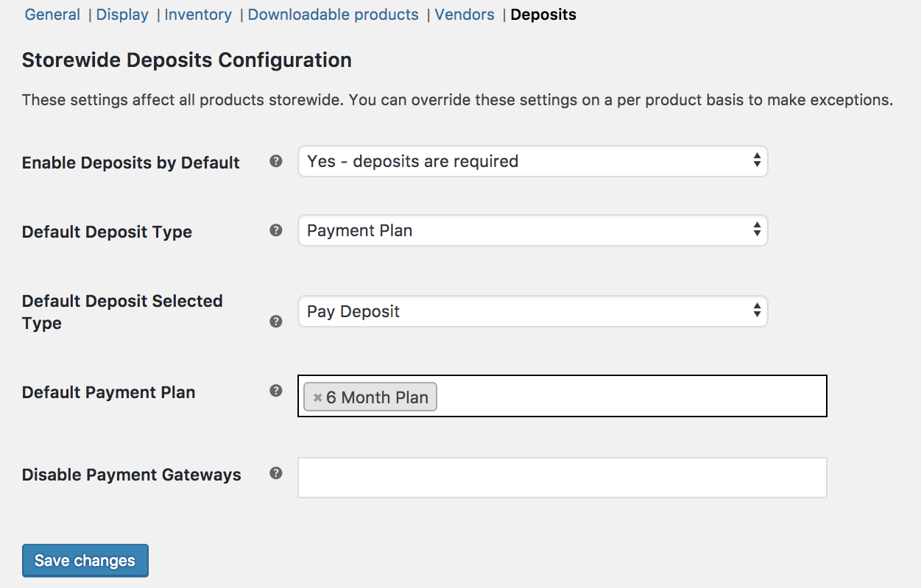This screenshot has width=921, height=588.
Task: Open the Default Deposit Selected Type dropdown
Action: 532,311
